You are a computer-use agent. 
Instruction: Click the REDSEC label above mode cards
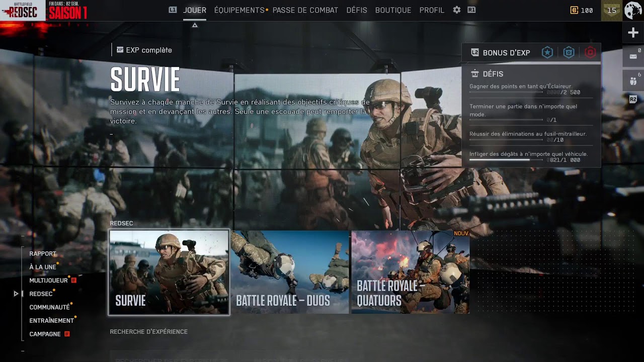pos(121,223)
